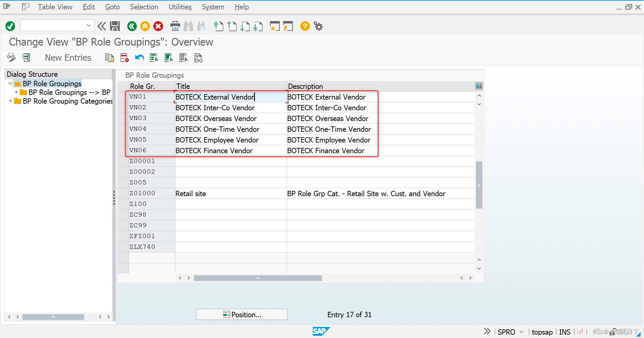Click the Deselect All icon
The width and height of the screenshot is (644, 338).
[184, 58]
